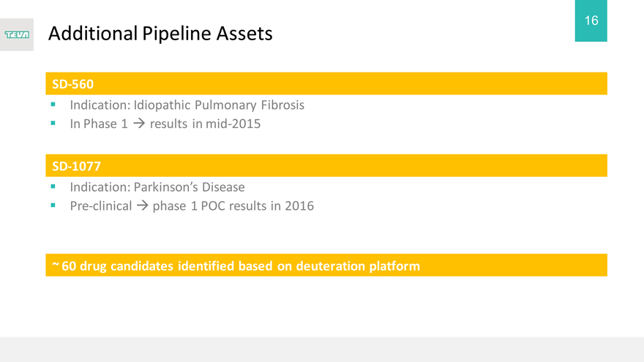This screenshot has height=362, width=644.
Task: Click the Teva logo
Action: click(x=17, y=34)
